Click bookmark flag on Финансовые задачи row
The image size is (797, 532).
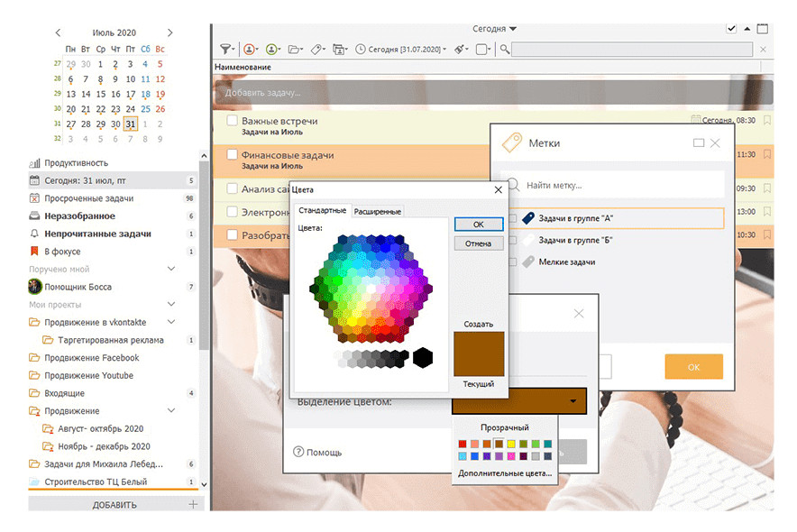tap(767, 154)
